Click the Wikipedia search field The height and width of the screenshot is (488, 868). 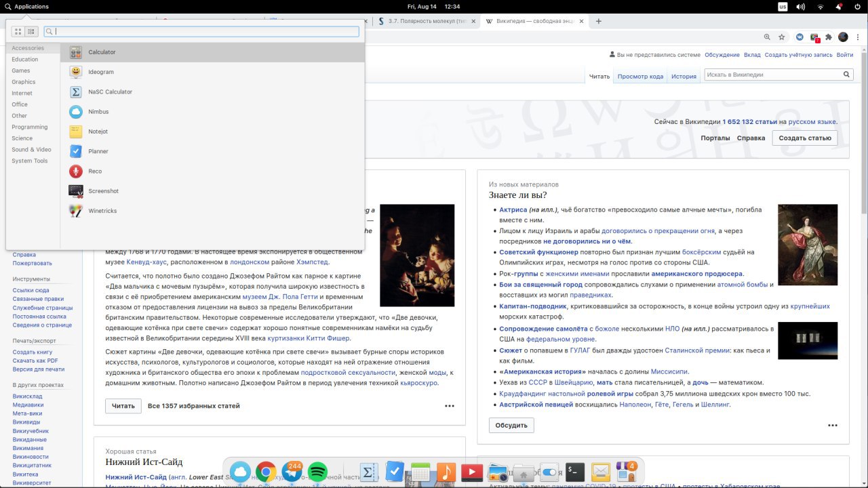(773, 75)
